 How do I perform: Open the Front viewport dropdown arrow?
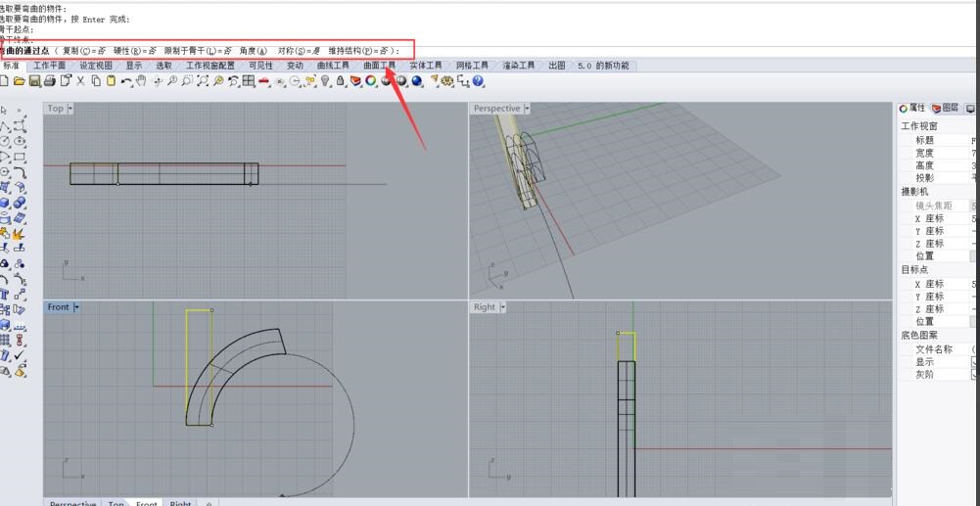77,307
